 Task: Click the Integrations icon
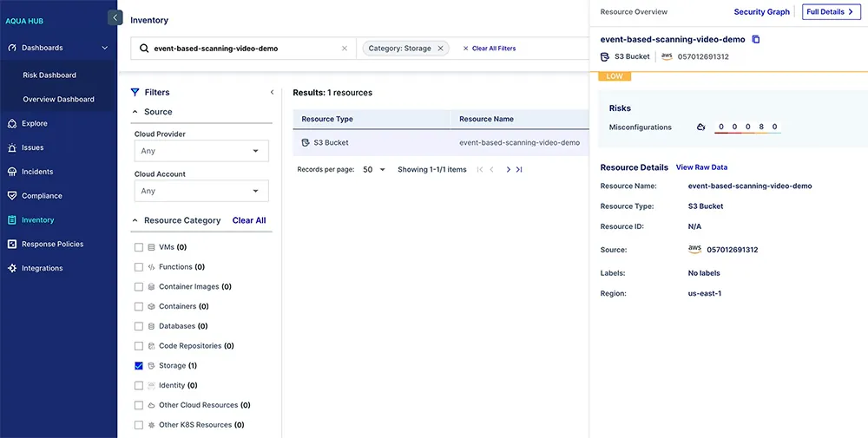(x=12, y=268)
